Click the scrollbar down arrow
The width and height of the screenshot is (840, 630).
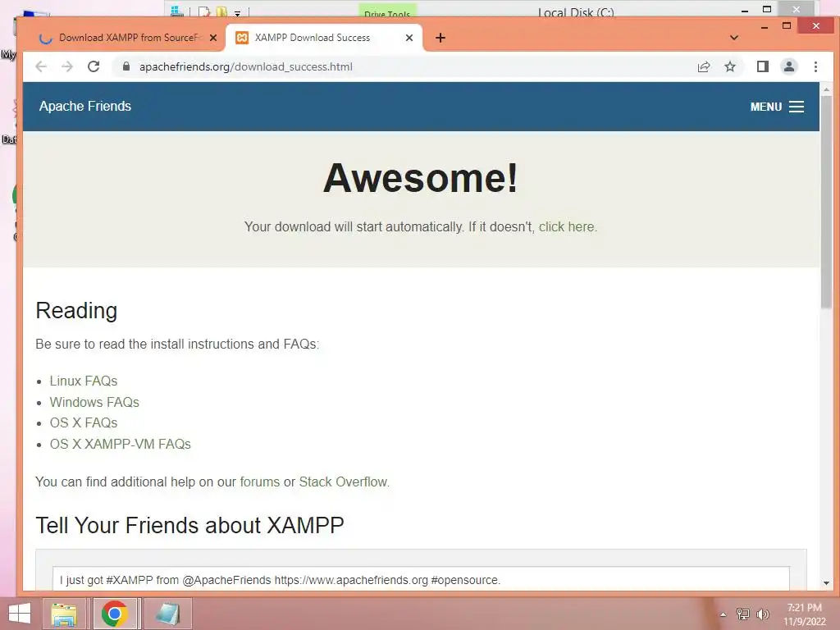tap(827, 583)
